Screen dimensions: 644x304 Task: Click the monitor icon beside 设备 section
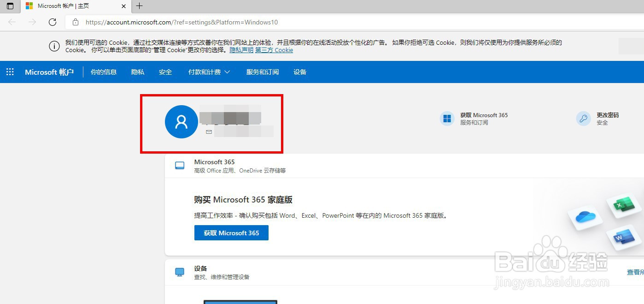pyautogui.click(x=180, y=272)
